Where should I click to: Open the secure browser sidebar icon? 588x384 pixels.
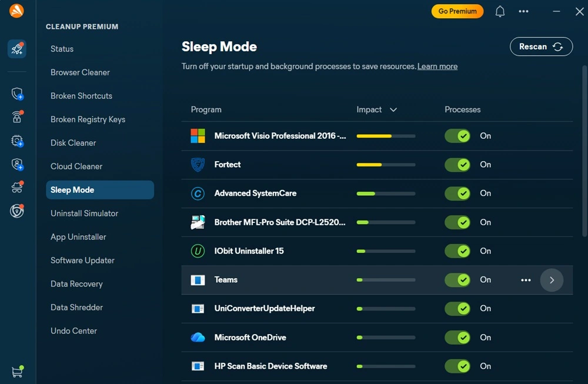click(x=17, y=211)
